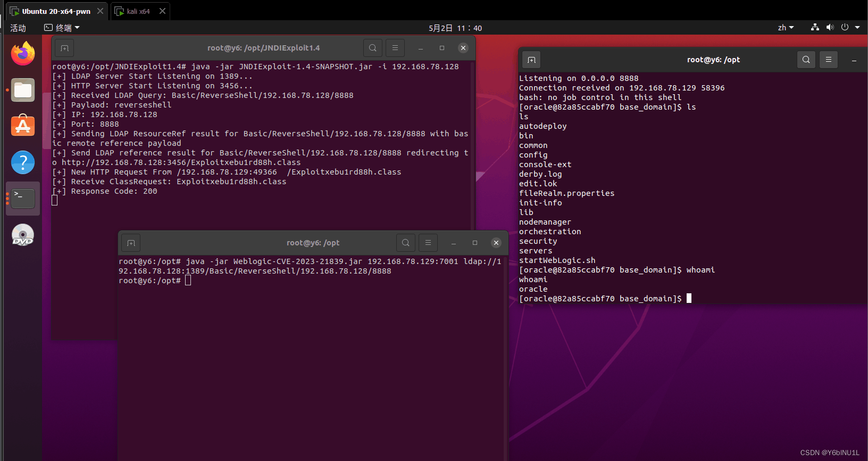Open hamburger menu of right /opt terminal
Screen dimensions: 868x461
[829, 60]
